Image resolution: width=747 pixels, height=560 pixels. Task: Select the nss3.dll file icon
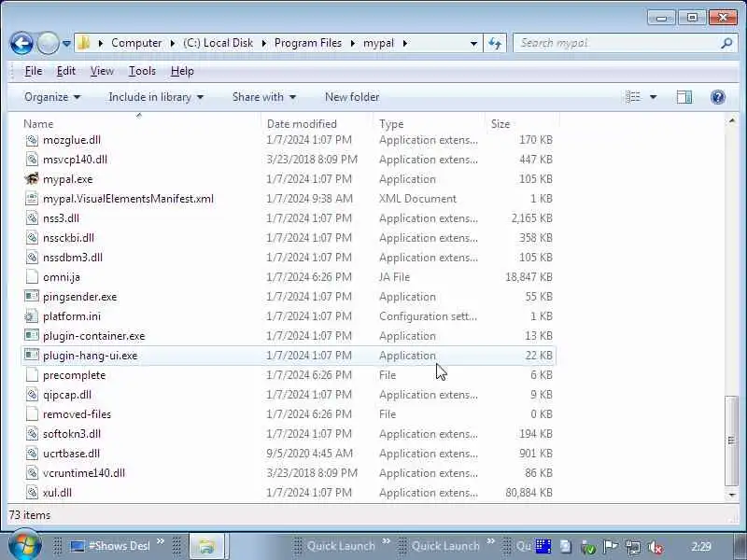(32, 218)
